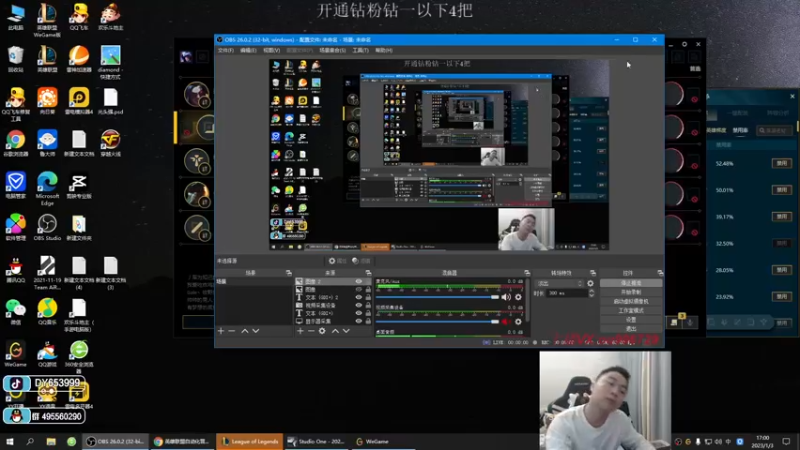Viewport: 800px width, 450px height.
Task: Switch to League of Legends in taskbar
Action: click(249, 441)
